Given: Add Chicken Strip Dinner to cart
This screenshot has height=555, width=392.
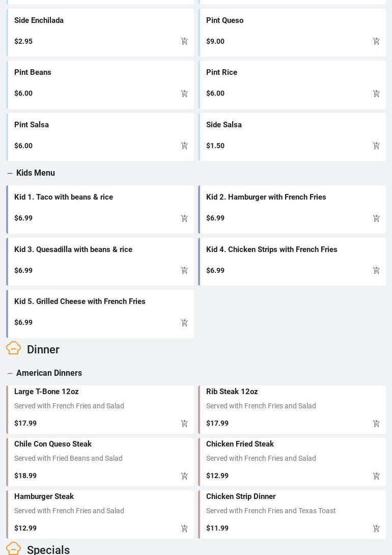Looking at the screenshot, I should point(376,529).
